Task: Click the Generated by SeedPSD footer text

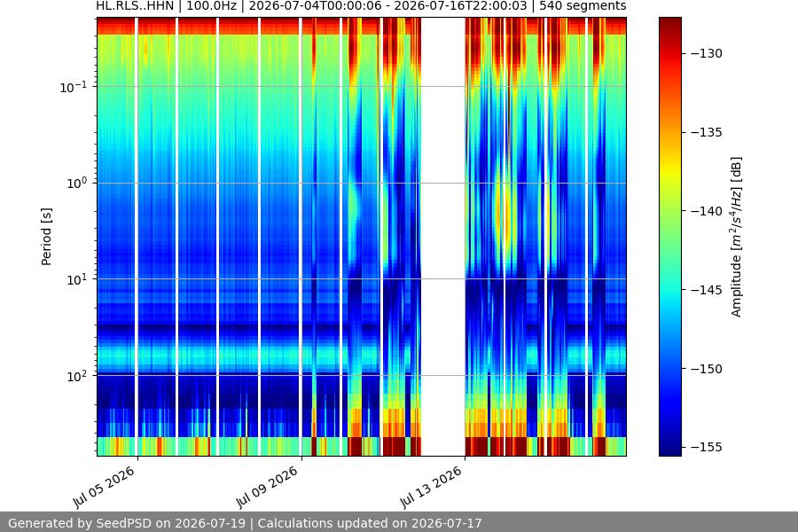Action: click(x=245, y=523)
